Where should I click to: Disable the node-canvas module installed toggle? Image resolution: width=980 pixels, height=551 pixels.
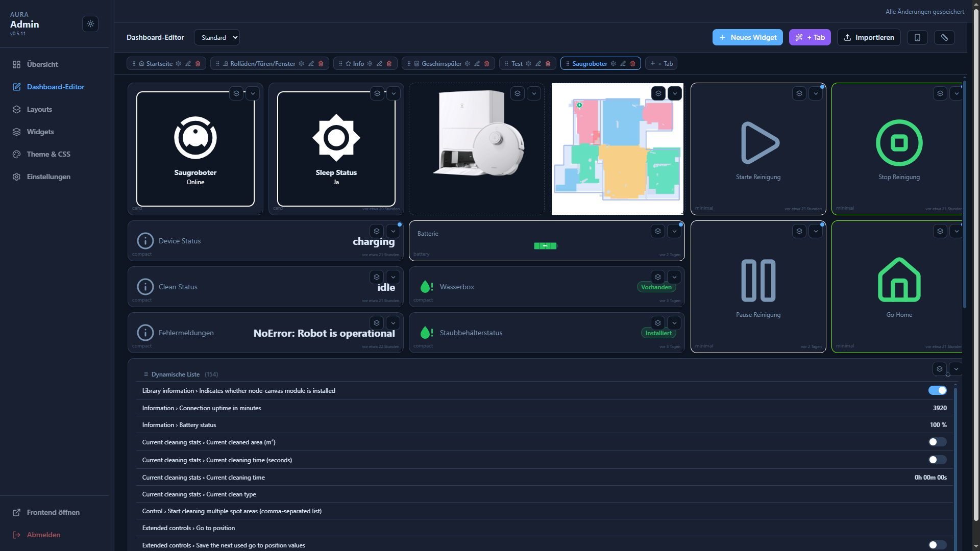[938, 390]
